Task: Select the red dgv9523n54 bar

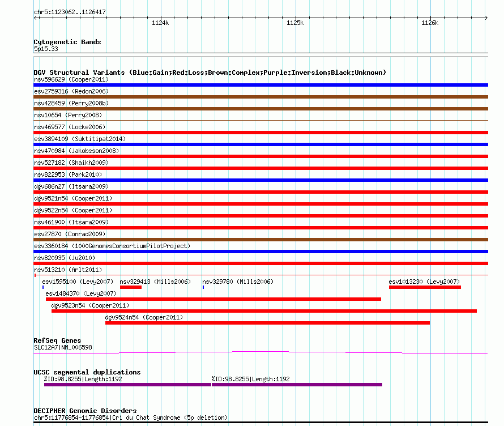Action: [x=264, y=311]
